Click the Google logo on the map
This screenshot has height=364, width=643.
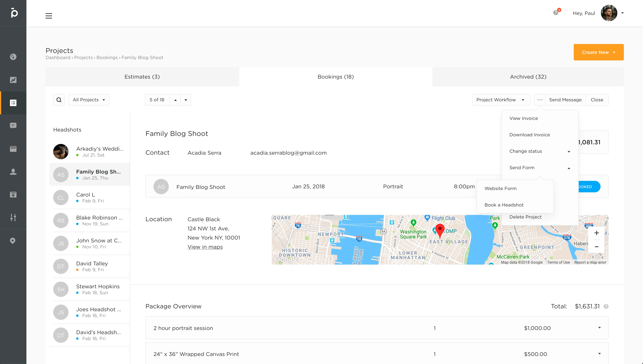[286, 259]
